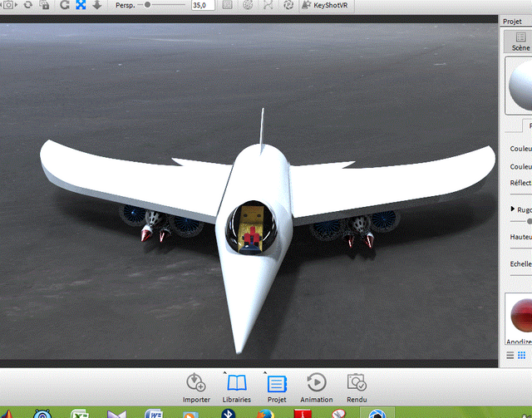The image size is (532, 418).
Task: Open the Animation panel
Action: (x=316, y=388)
